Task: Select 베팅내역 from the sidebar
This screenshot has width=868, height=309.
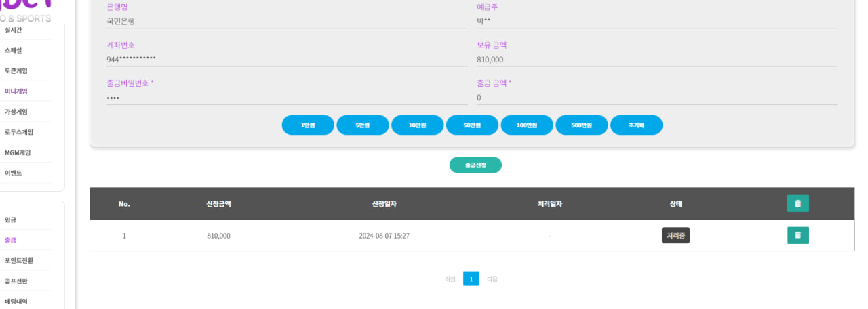Action: (16, 302)
